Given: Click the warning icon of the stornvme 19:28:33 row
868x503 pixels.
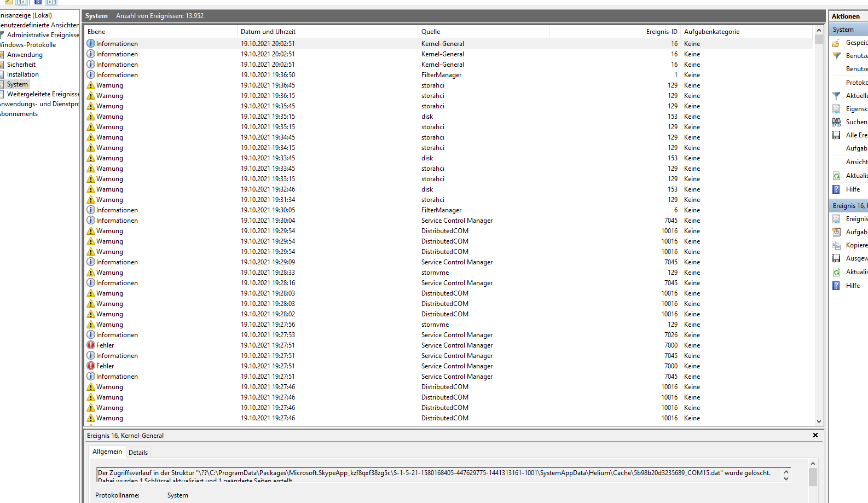Looking at the screenshot, I should 91,272.
